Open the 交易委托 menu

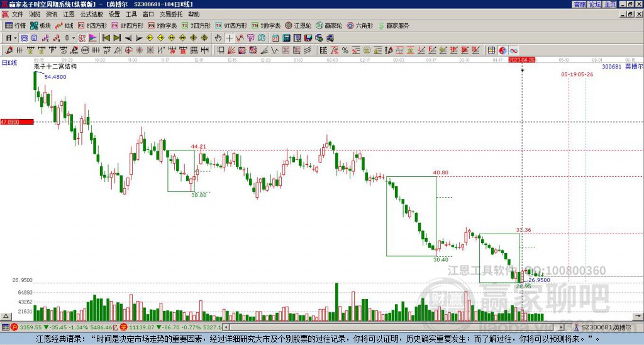pos(171,14)
